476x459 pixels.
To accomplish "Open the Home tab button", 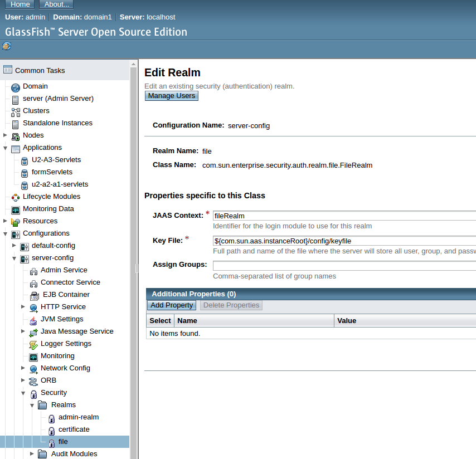I will coord(20,4).
